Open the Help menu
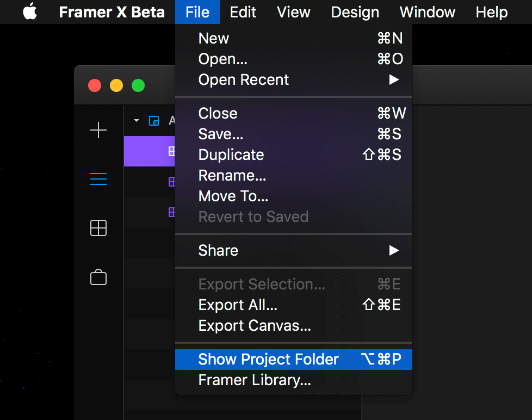Screen dimensions: 532x420 click(492, 12)
